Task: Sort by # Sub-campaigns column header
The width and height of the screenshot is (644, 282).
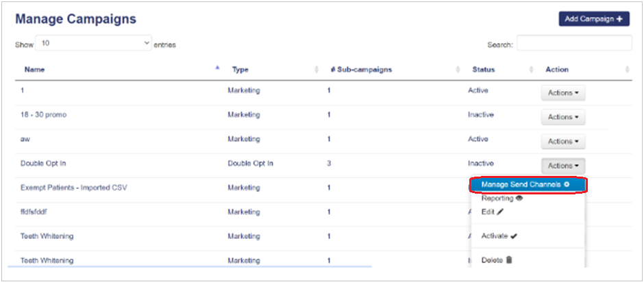Action: [x=362, y=69]
